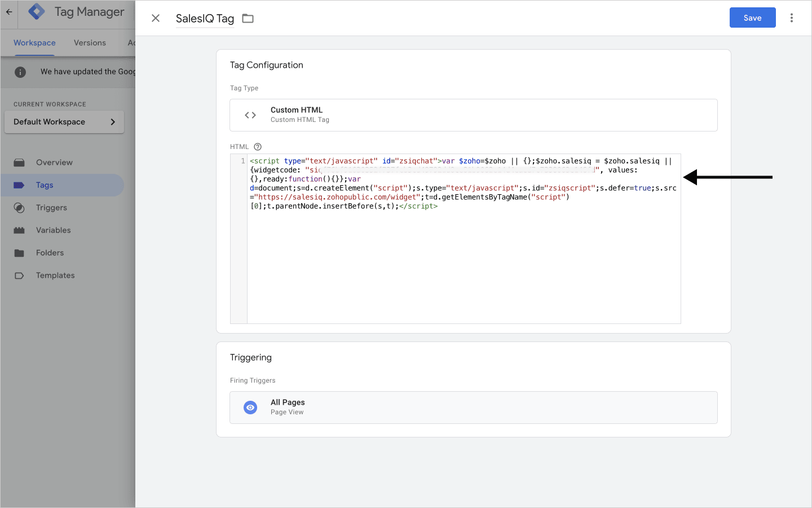The image size is (812, 508).
Task: Click the back arrow beside Tag Manager
Action: pos(9,12)
